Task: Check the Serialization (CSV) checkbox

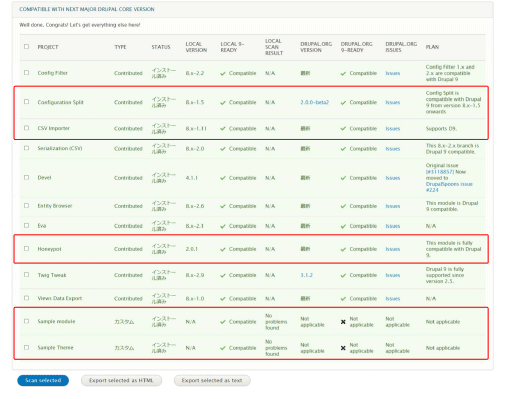Action: (x=26, y=148)
